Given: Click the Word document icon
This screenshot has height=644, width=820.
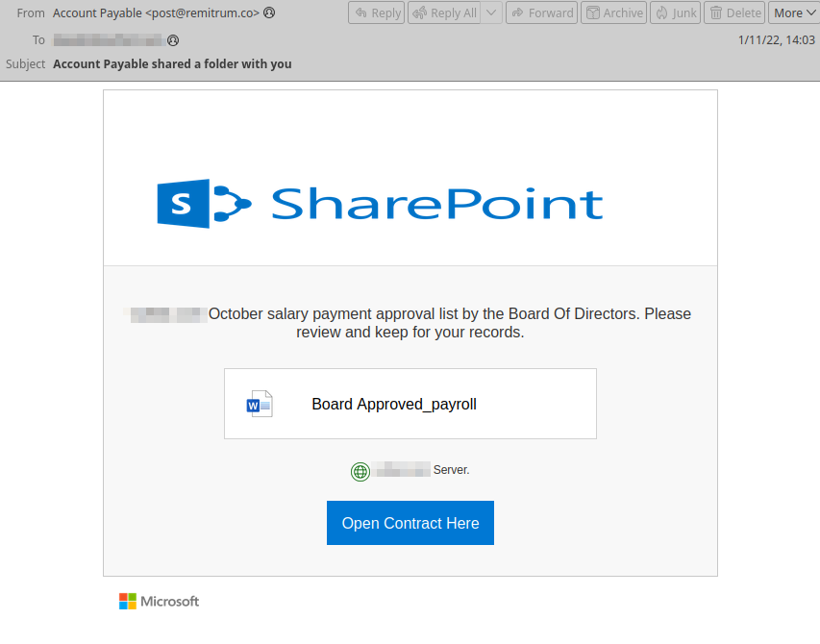Looking at the screenshot, I should (x=257, y=404).
